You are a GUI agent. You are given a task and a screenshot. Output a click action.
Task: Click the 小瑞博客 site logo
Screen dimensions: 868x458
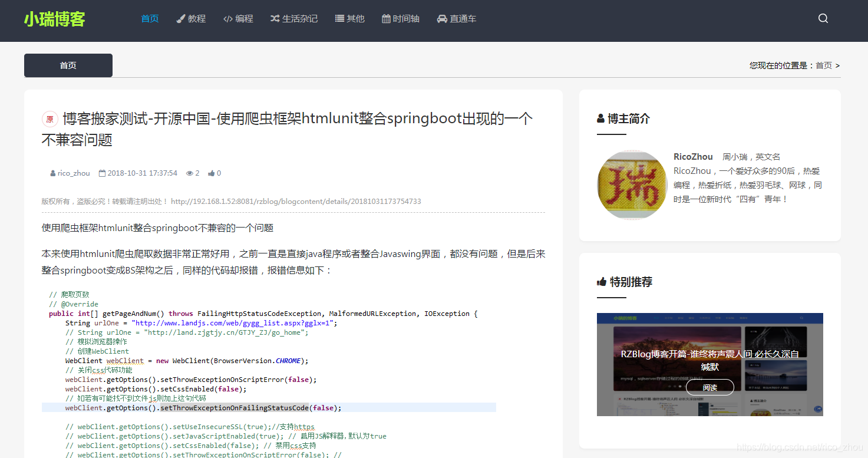[54, 19]
